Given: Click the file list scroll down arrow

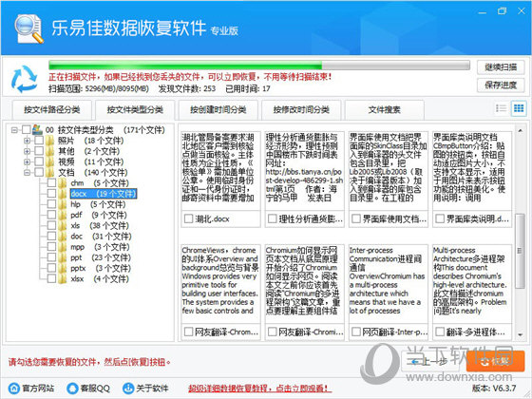Looking at the screenshot, I should tap(521, 334).
